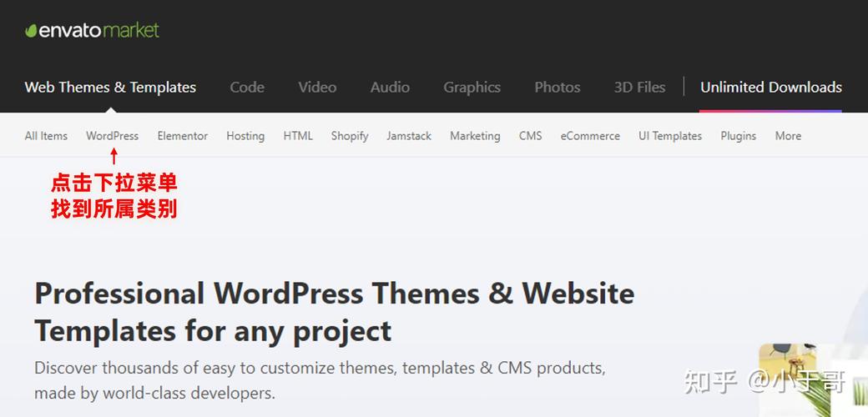Open the Elementor submenu
This screenshot has width=868, height=417.
point(182,136)
